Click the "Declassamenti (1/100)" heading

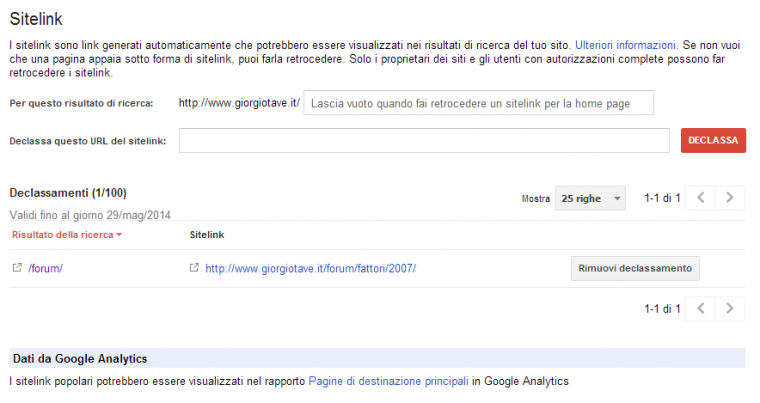pos(67,192)
